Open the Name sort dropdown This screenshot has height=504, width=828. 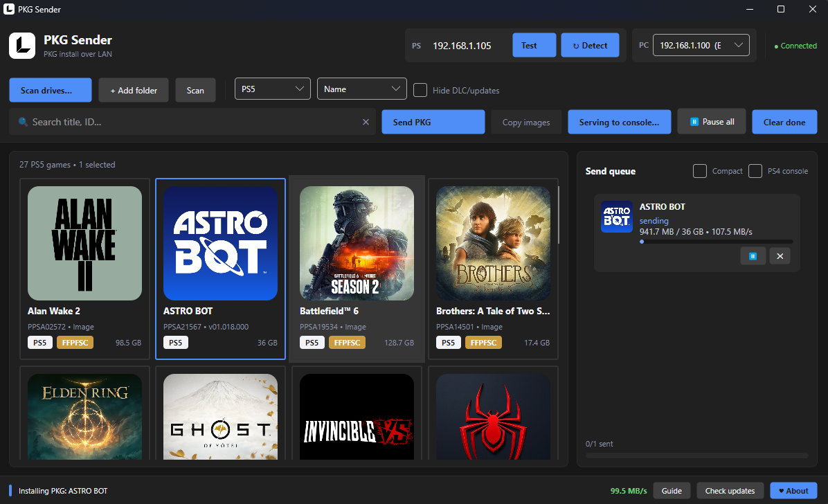tap(361, 89)
